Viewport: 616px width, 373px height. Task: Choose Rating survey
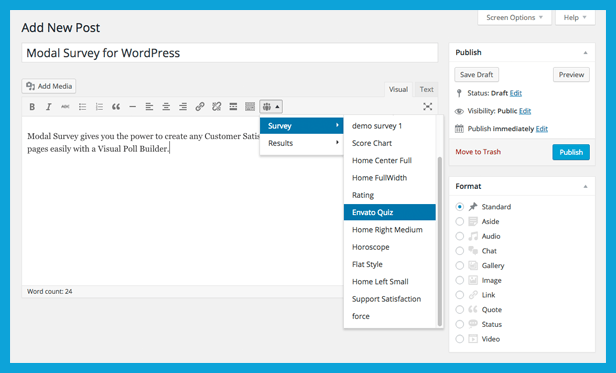pos(390,195)
